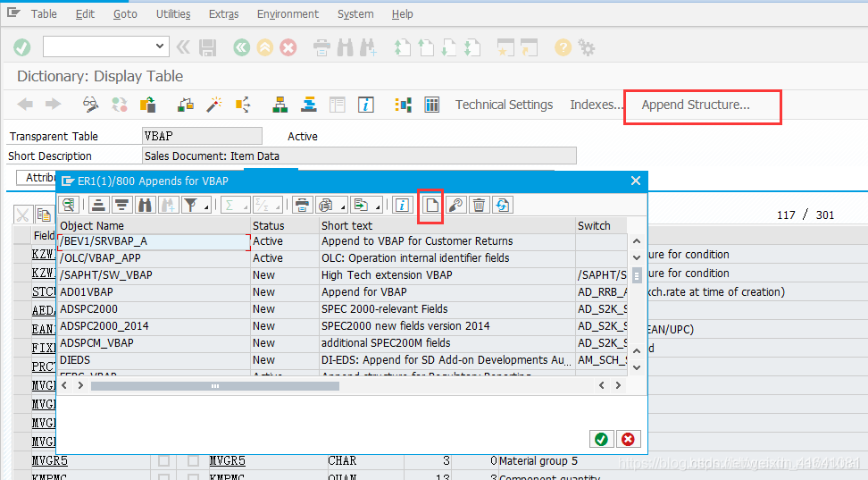Click the Object Name column header
The height and width of the screenshot is (480, 868).
(154, 225)
